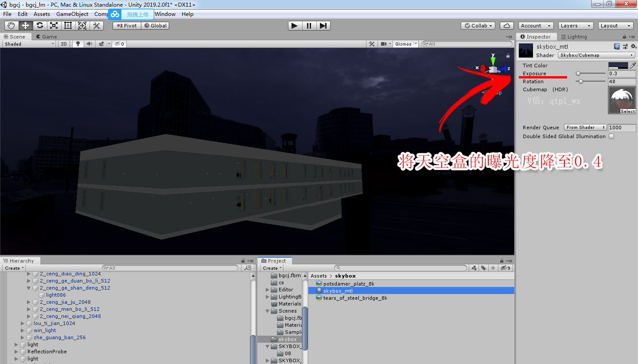638x364 pixels.
Task: Open the Account dropdown
Action: pyautogui.click(x=535, y=26)
